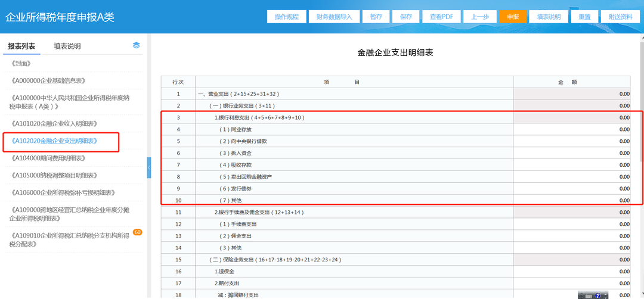Screen dimensions: 644x299
Task: Click the amount field for 同业存放
Action: (572, 130)
